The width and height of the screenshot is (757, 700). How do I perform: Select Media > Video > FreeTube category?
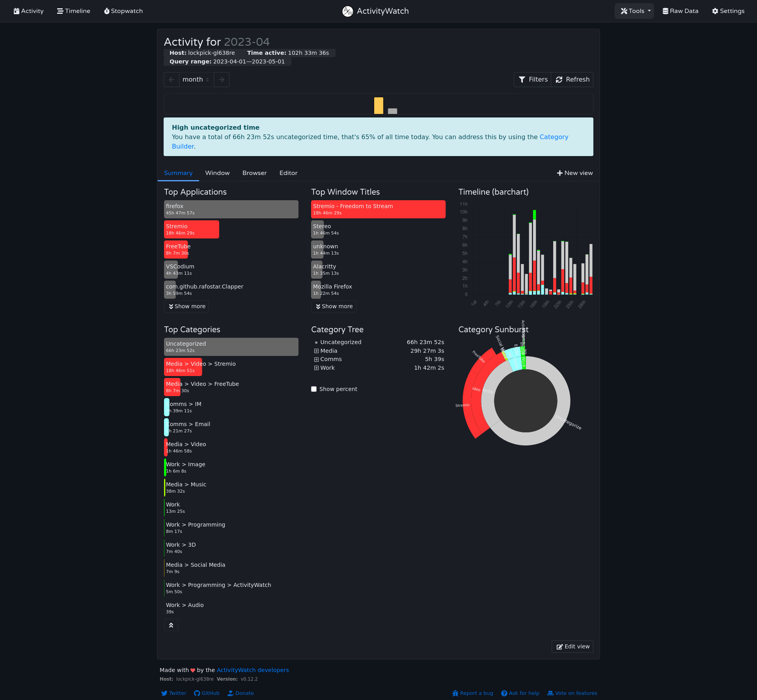coord(202,387)
